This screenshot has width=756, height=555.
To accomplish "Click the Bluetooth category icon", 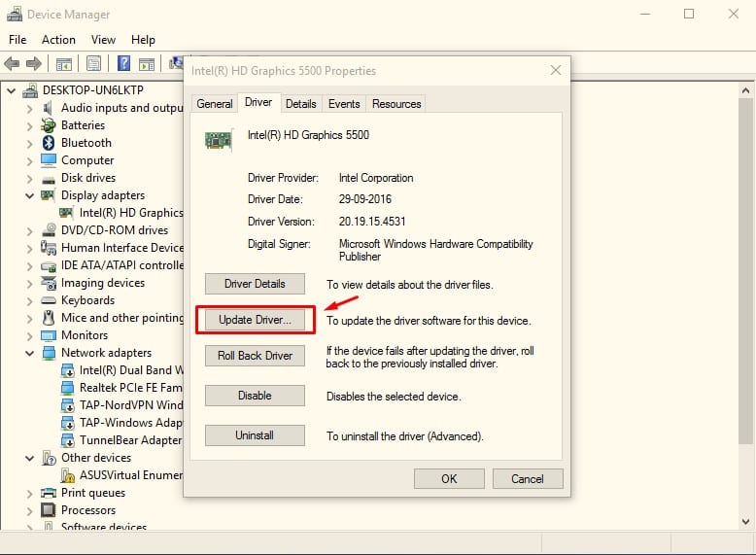I will click(x=49, y=143).
